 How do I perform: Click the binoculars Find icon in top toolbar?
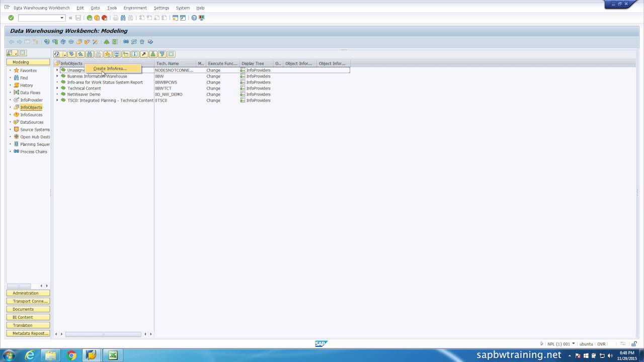(123, 18)
